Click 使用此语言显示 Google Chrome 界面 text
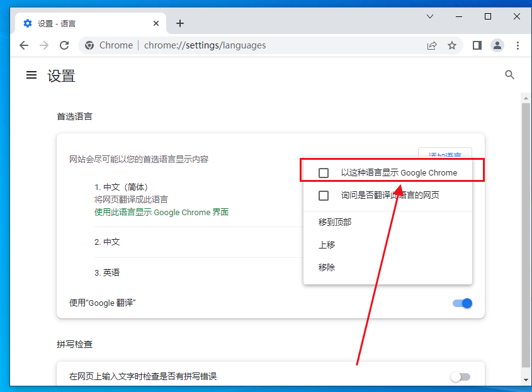Screen dimensions: 532x392 tap(162, 213)
